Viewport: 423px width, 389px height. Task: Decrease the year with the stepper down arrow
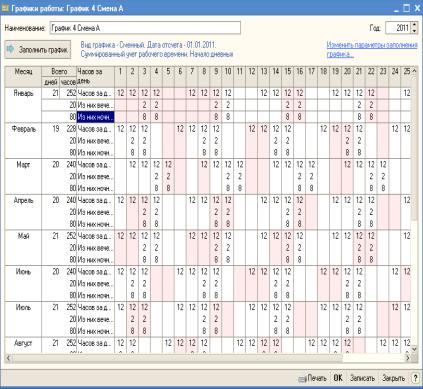click(x=414, y=31)
